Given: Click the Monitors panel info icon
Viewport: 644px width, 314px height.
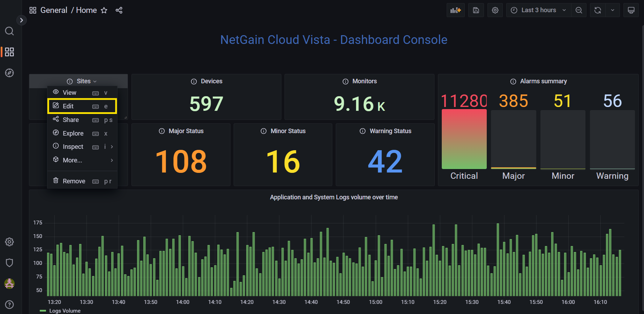Looking at the screenshot, I should coord(346,81).
